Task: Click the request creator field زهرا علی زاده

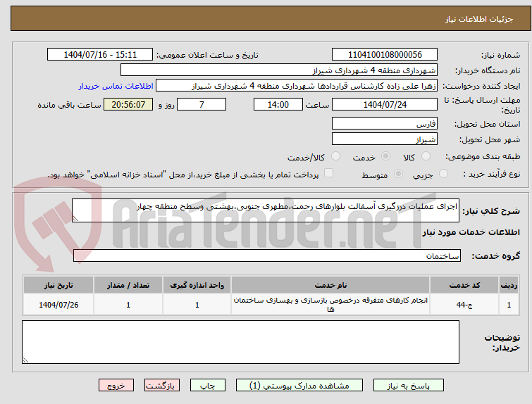Action: [x=297, y=86]
